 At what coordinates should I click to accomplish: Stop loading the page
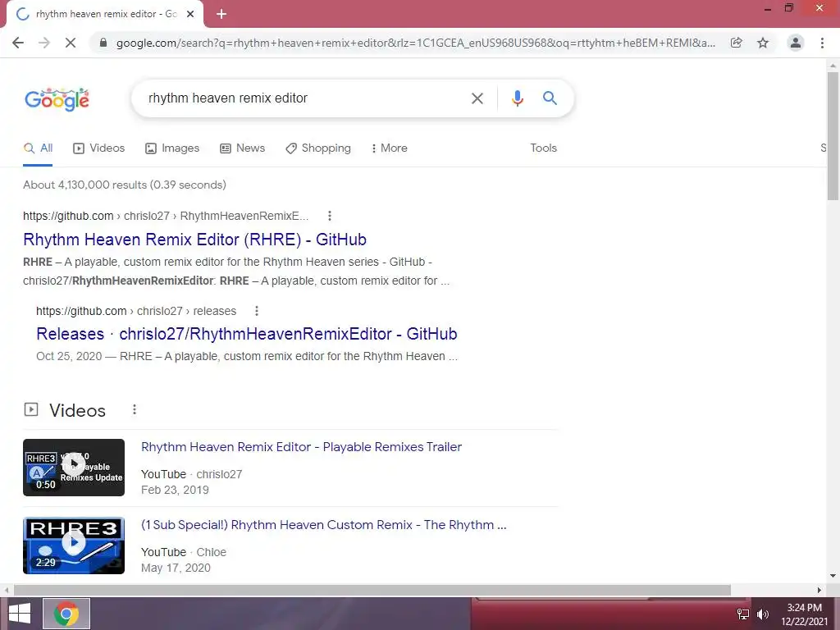[x=71, y=43]
